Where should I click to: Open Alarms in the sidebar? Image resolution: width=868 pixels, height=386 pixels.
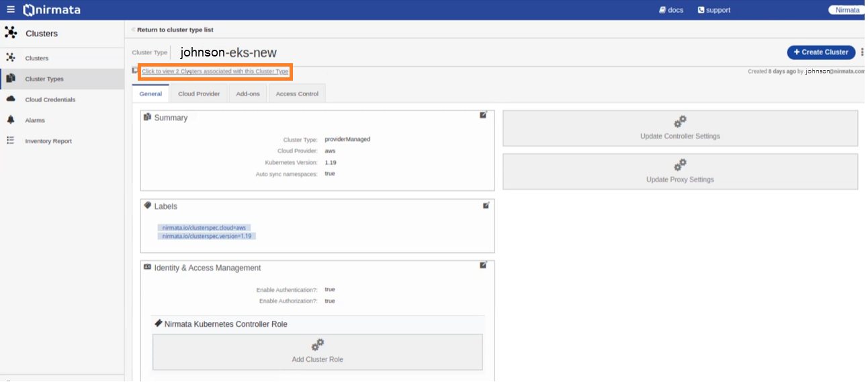tap(35, 120)
